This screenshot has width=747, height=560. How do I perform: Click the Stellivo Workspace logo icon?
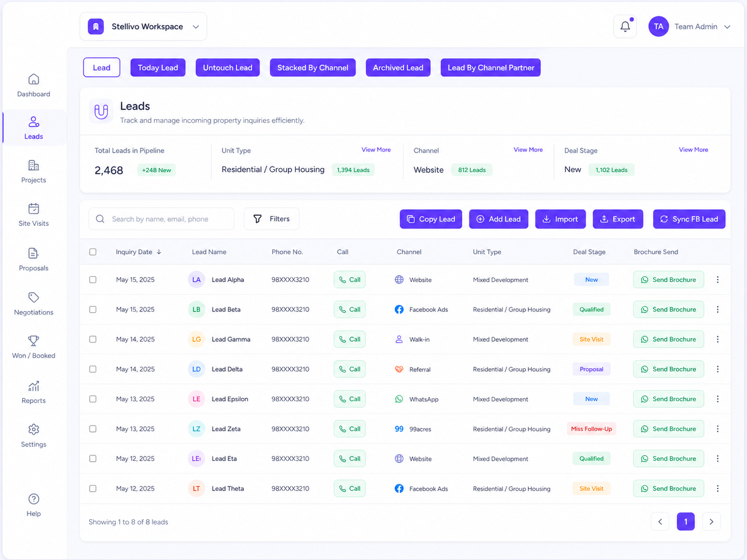(95, 26)
